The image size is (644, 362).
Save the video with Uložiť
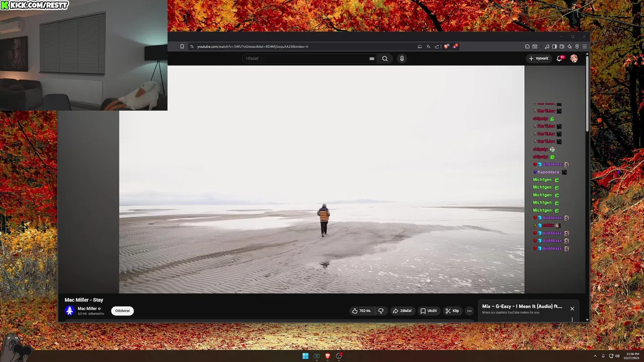pyautogui.click(x=429, y=311)
